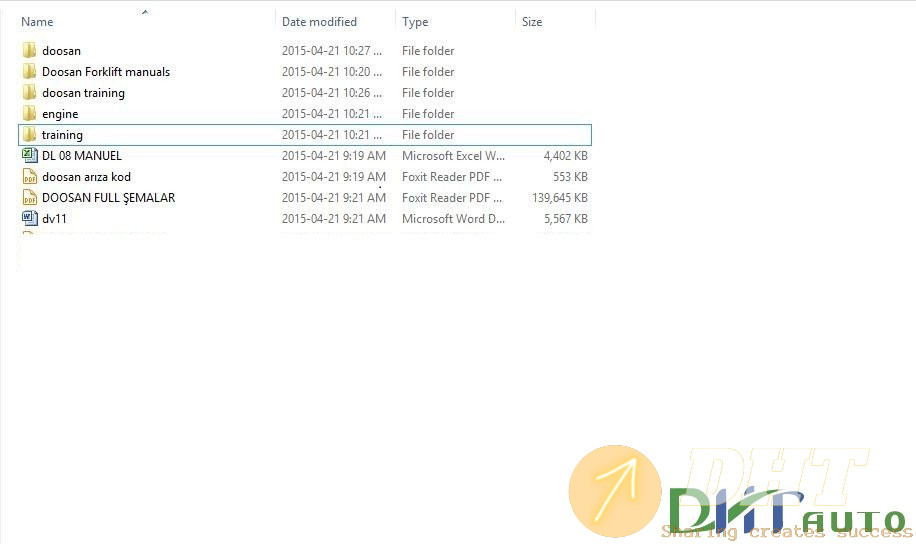The width and height of the screenshot is (916, 544).
Task: Click 'File folder' type of training row
Action: coord(428,135)
